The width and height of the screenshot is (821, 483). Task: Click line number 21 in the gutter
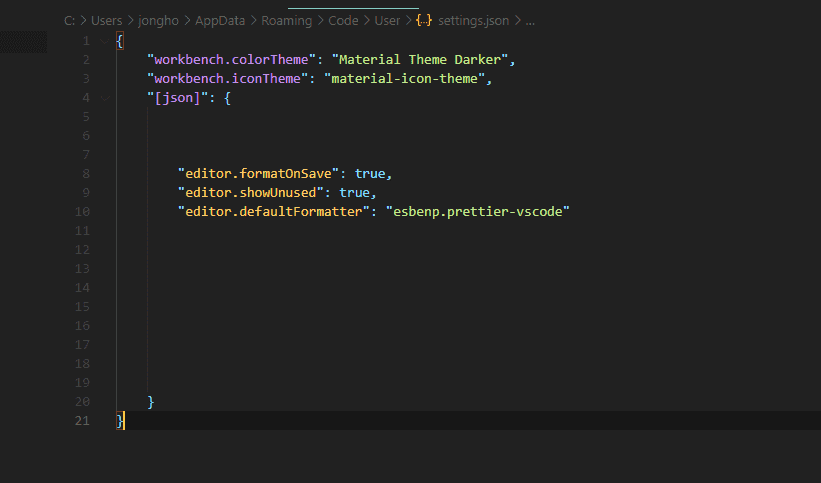(82, 421)
